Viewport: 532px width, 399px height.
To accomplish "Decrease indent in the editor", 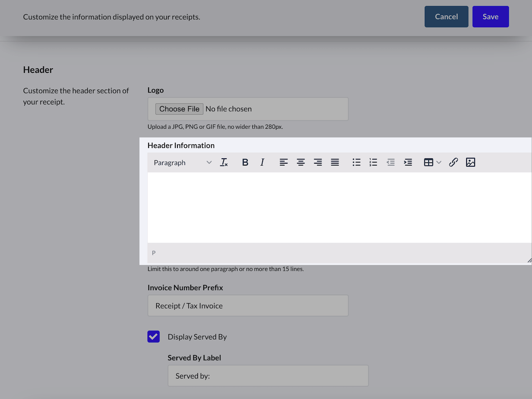I will 391,162.
